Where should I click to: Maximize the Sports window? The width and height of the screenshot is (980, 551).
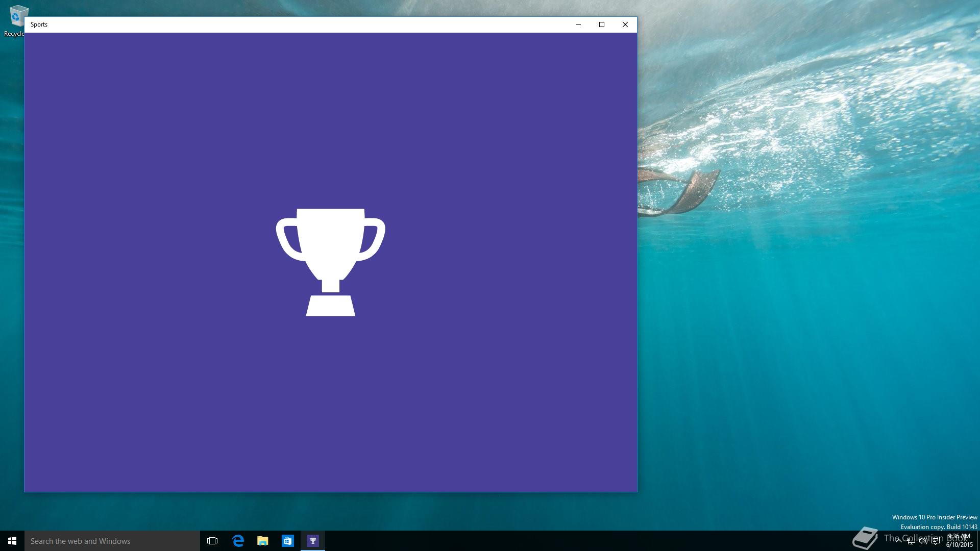602,24
